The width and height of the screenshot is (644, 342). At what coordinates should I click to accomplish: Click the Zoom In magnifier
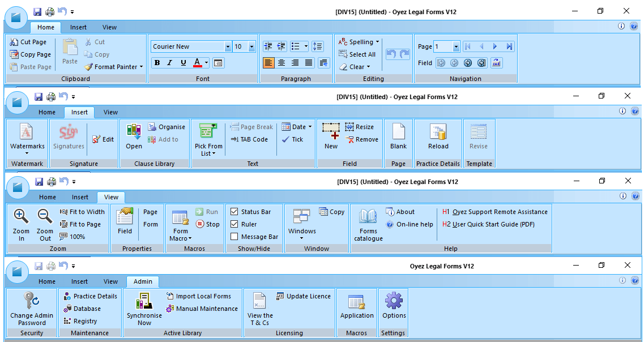pyautogui.click(x=21, y=216)
